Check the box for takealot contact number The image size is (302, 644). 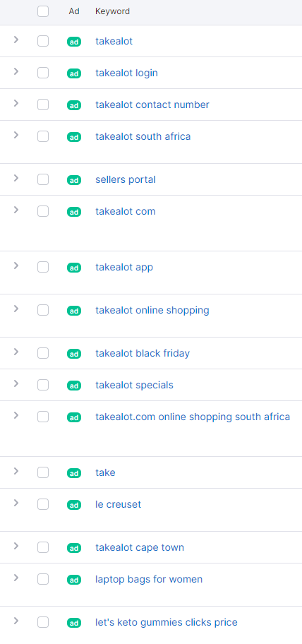[43, 105]
